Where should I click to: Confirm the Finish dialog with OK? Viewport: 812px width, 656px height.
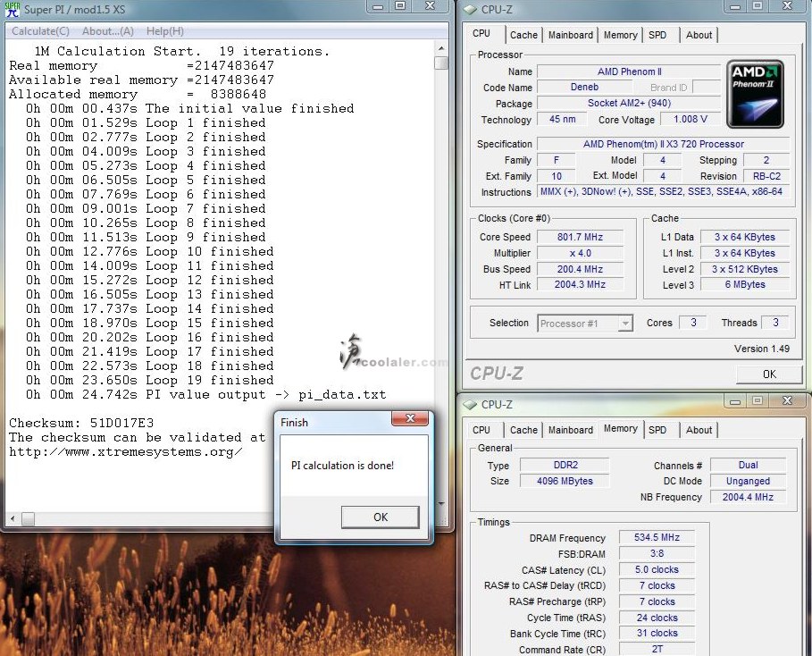click(381, 517)
